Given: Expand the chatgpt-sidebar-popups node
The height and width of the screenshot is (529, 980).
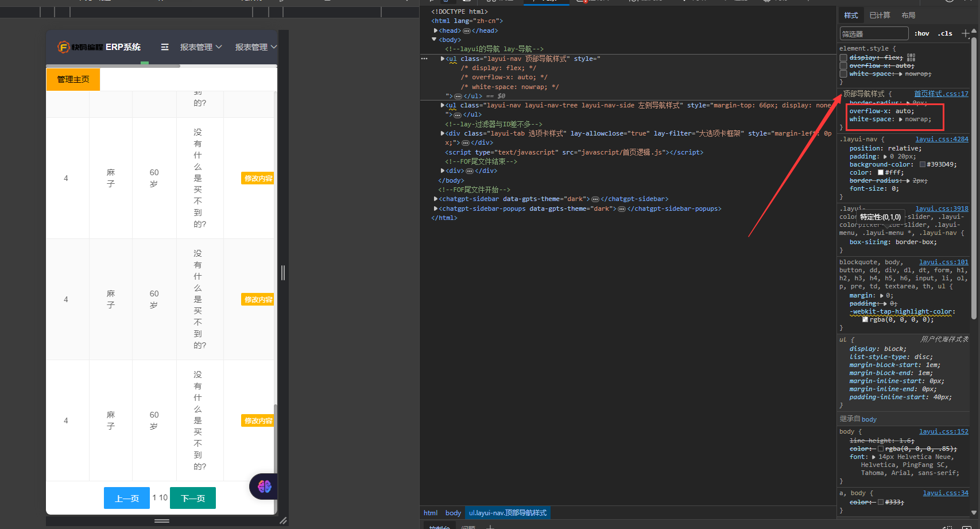Looking at the screenshot, I should [436, 209].
